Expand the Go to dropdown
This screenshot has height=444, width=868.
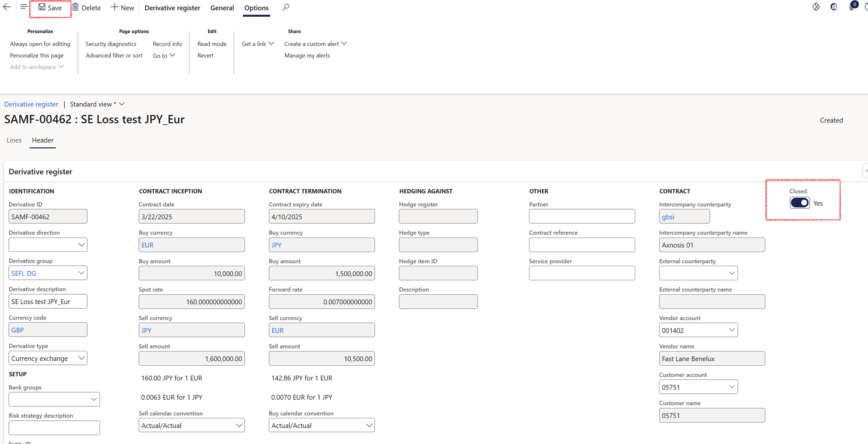pyautogui.click(x=164, y=55)
